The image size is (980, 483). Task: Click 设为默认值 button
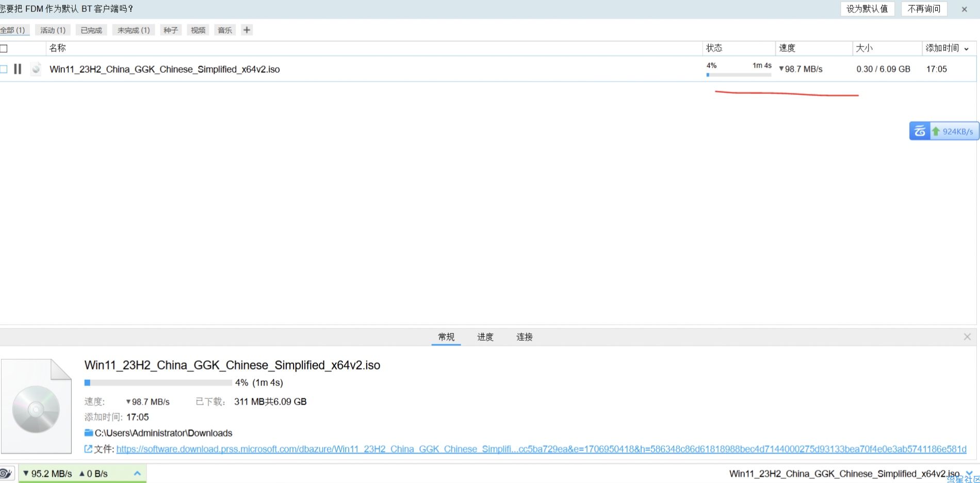tap(868, 9)
